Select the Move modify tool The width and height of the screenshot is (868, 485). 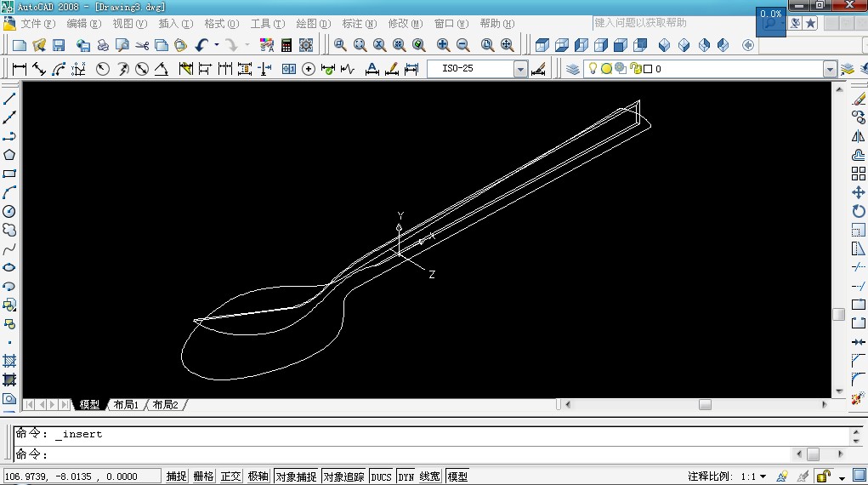(858, 192)
